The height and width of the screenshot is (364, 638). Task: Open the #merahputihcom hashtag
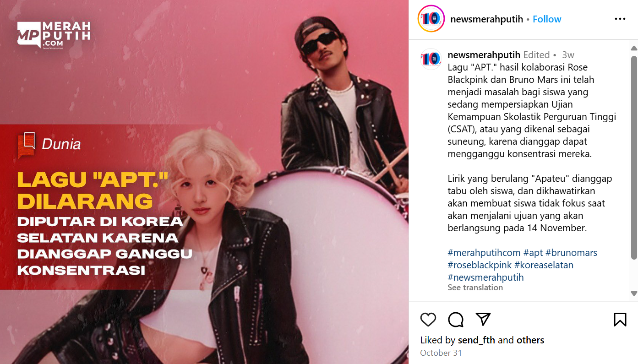(484, 253)
